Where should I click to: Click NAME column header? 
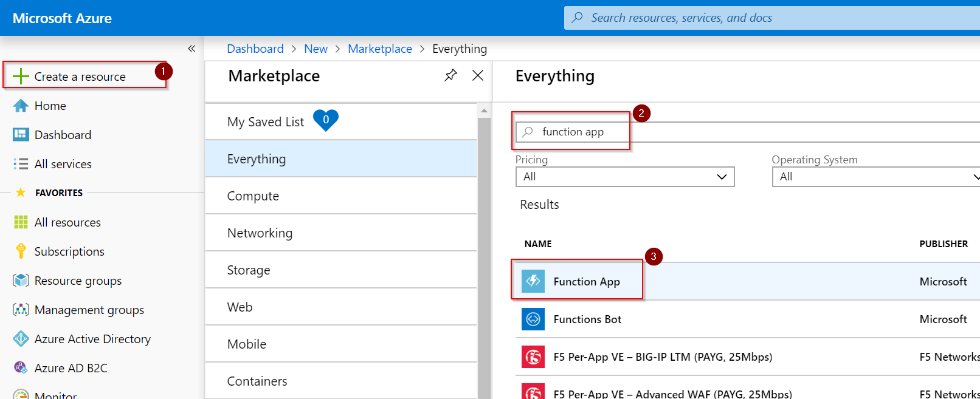[538, 244]
